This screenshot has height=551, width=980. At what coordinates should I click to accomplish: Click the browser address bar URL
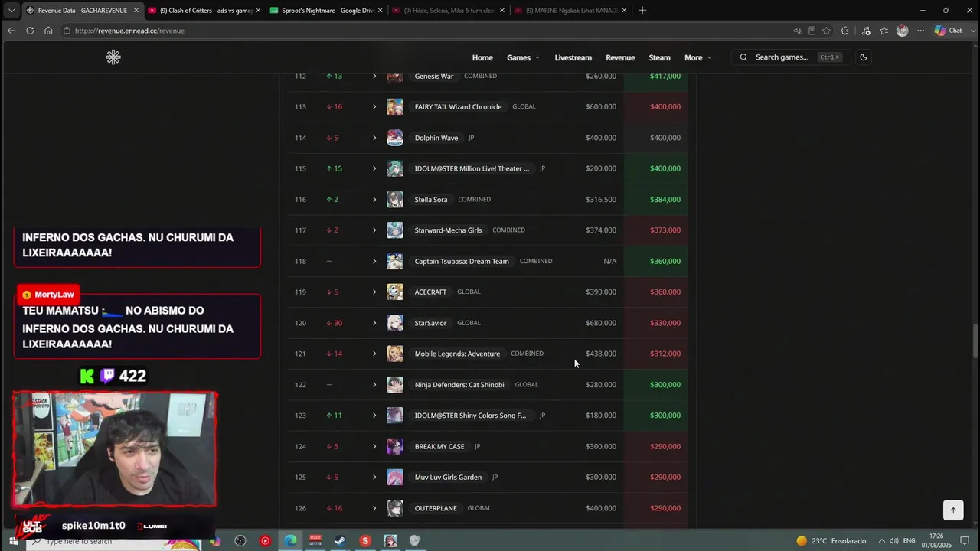(129, 31)
